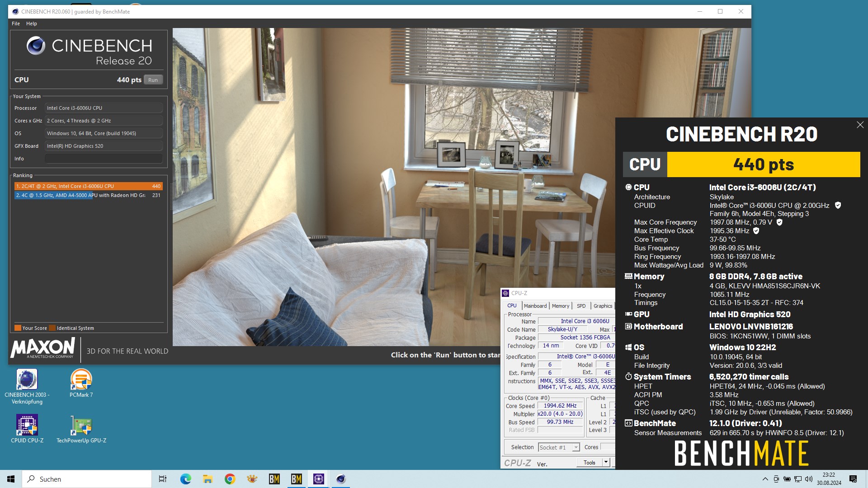Switch to CPU tab in CPU-Z

point(512,306)
